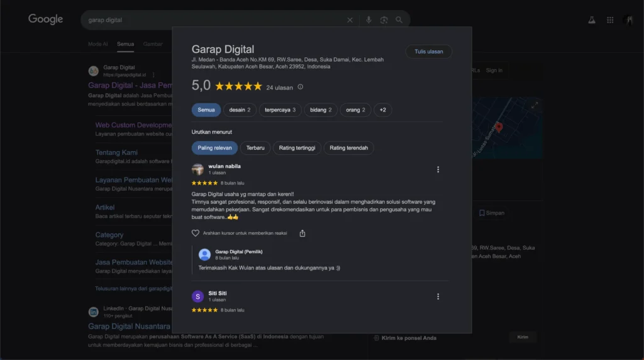Viewport: 644px width, 360px height.
Task: Switch to the Mode AI tab
Action: [97, 44]
